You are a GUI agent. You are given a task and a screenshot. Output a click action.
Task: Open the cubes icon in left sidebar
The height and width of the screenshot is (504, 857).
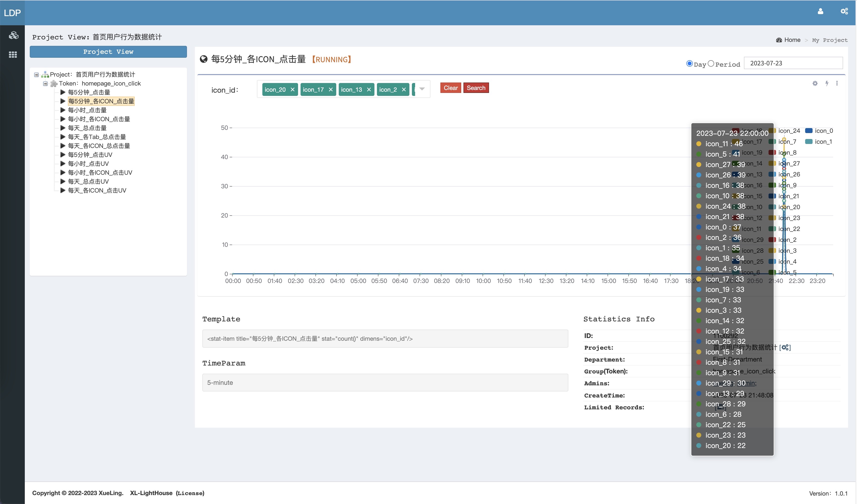13,35
